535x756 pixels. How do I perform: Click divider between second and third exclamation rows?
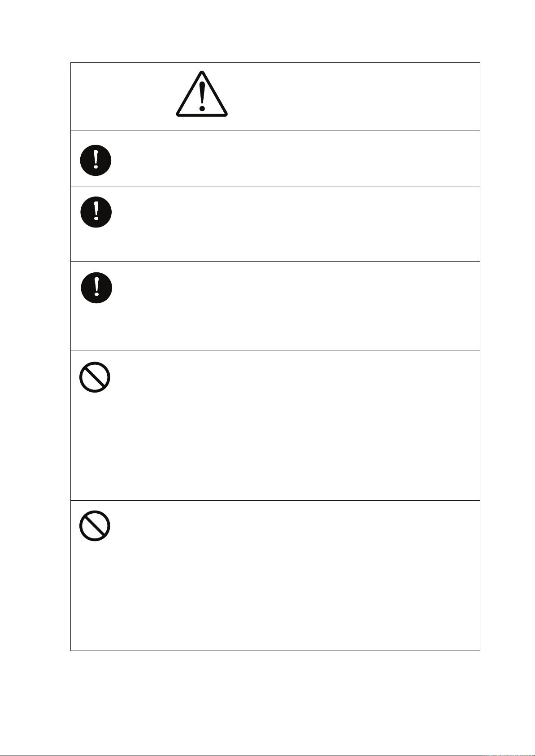coord(275,261)
